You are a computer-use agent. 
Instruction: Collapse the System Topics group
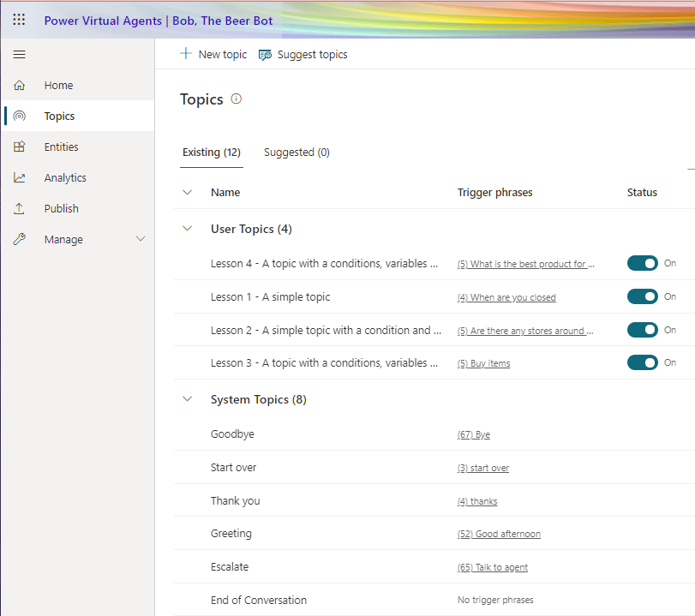coord(188,400)
